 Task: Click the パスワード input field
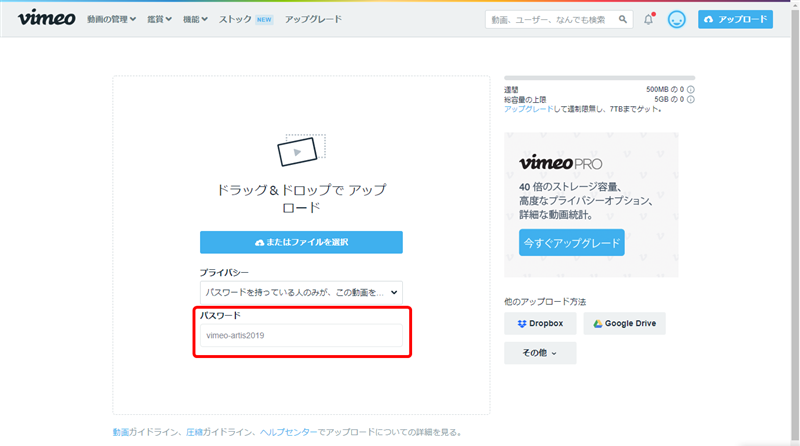click(x=301, y=335)
